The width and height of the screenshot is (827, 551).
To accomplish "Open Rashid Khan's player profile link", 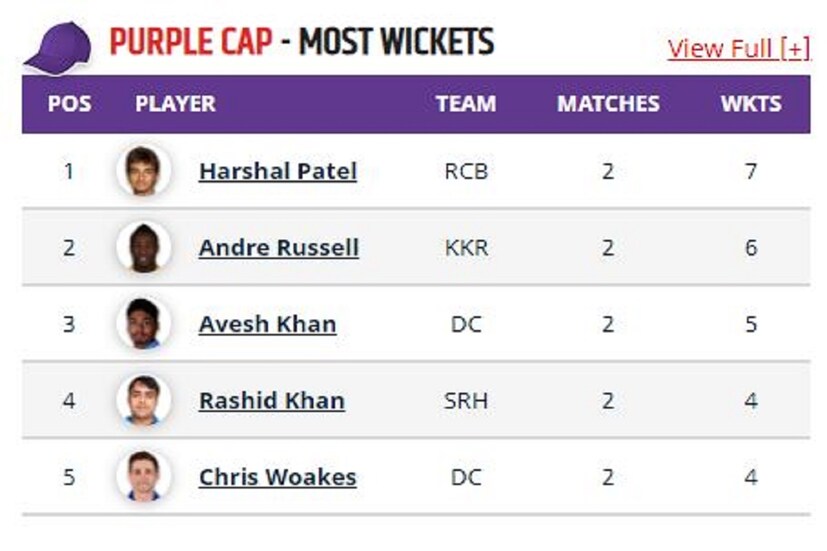I will 271,400.
